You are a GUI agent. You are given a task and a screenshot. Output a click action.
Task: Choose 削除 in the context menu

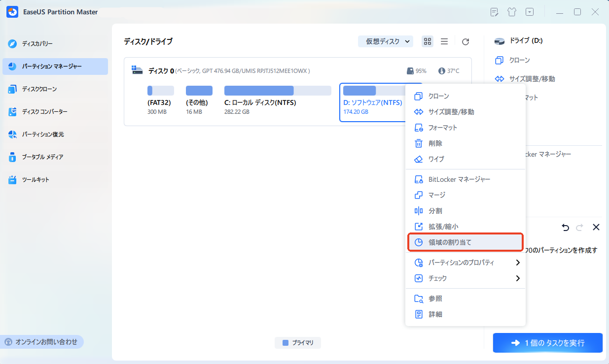[465, 143]
